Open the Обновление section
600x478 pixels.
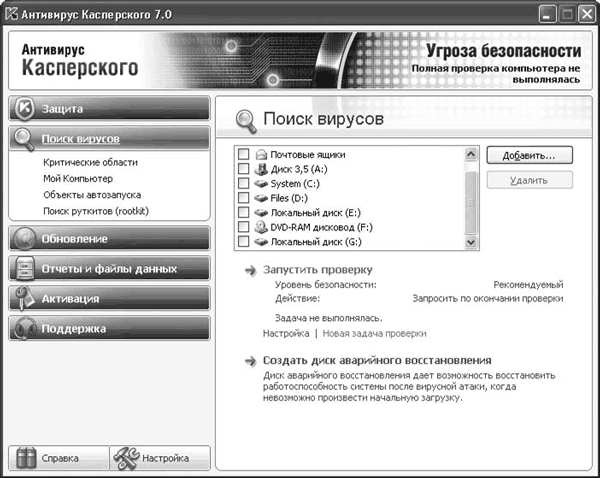pos(109,239)
